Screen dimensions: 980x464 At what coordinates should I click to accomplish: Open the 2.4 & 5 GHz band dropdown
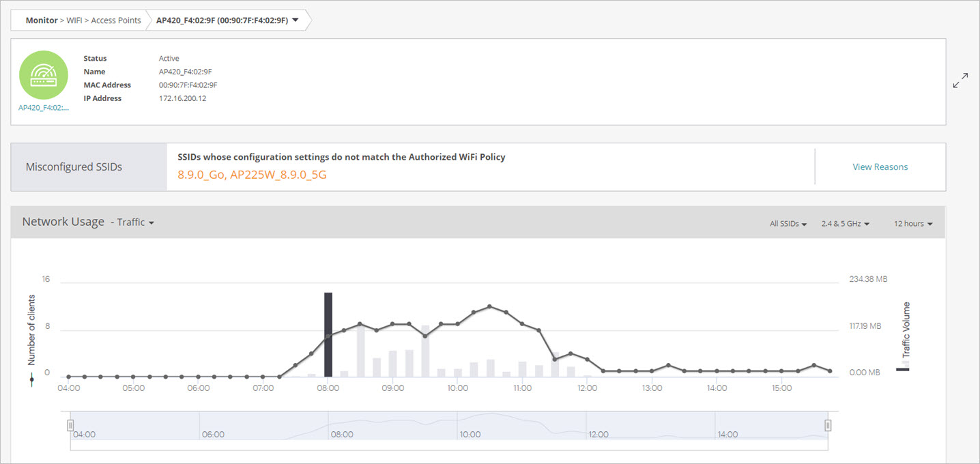pyautogui.click(x=846, y=224)
